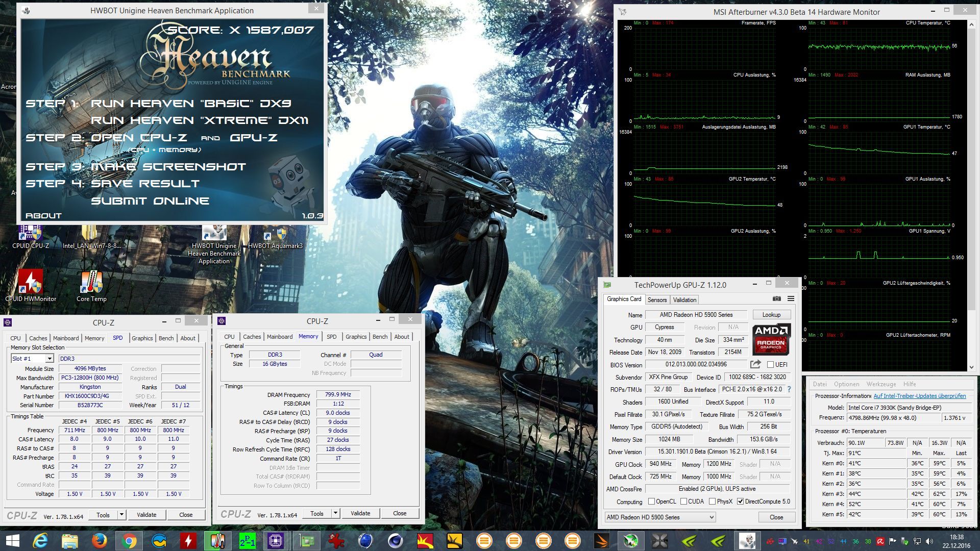Switch to CPU-Z purple chip taskbar icon
980x551 pixels.
[276, 540]
